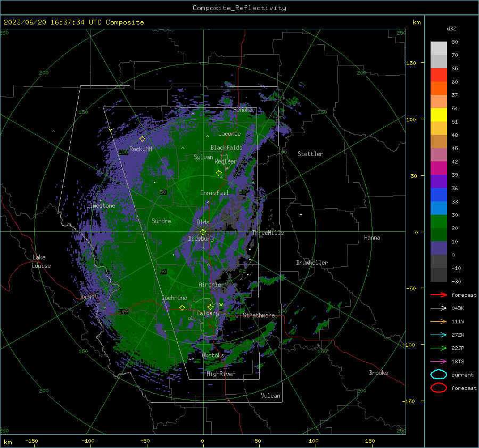The width and height of the screenshot is (479, 448).
Task: Click the Limestone label
Action: (101, 206)
